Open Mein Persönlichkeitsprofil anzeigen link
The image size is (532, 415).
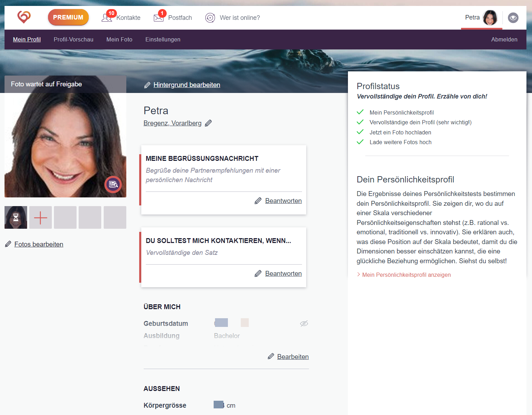[406, 275]
